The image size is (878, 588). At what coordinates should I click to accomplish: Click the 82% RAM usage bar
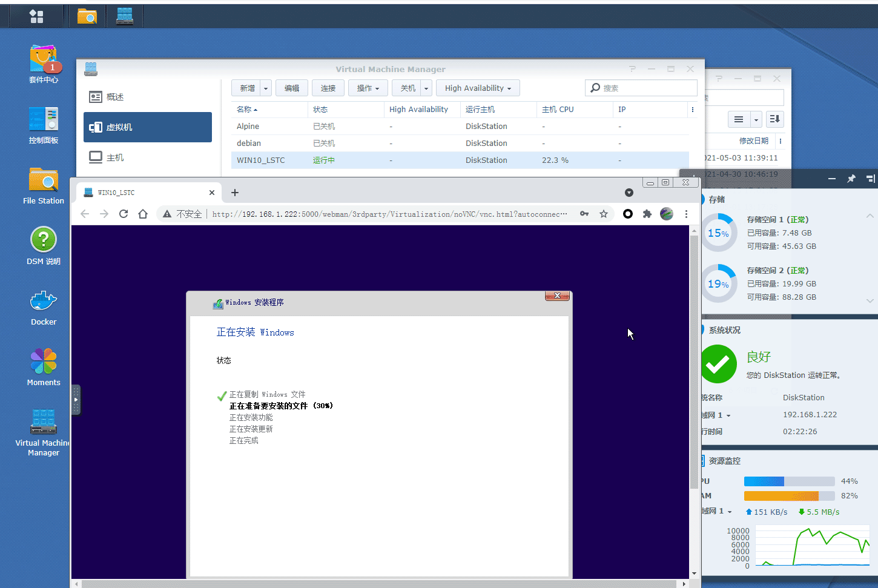tap(789, 496)
